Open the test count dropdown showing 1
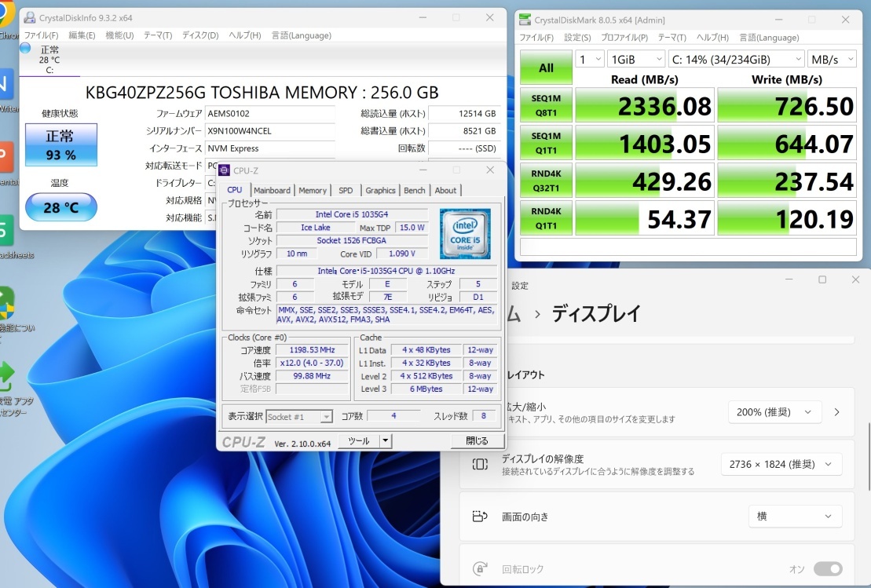 click(589, 60)
